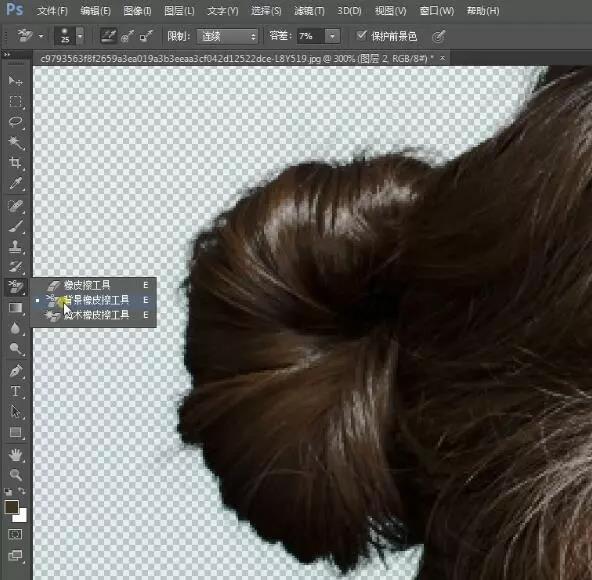Choose the Lasso tool
This screenshot has height=580, width=592.
[15, 122]
